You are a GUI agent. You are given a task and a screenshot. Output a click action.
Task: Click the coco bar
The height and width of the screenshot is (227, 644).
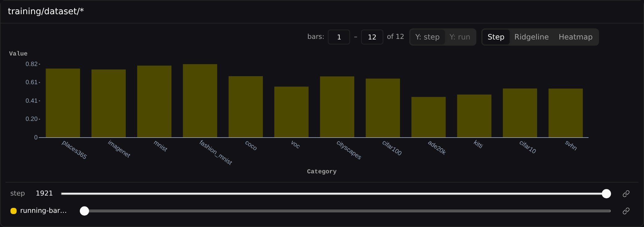pyautogui.click(x=246, y=107)
